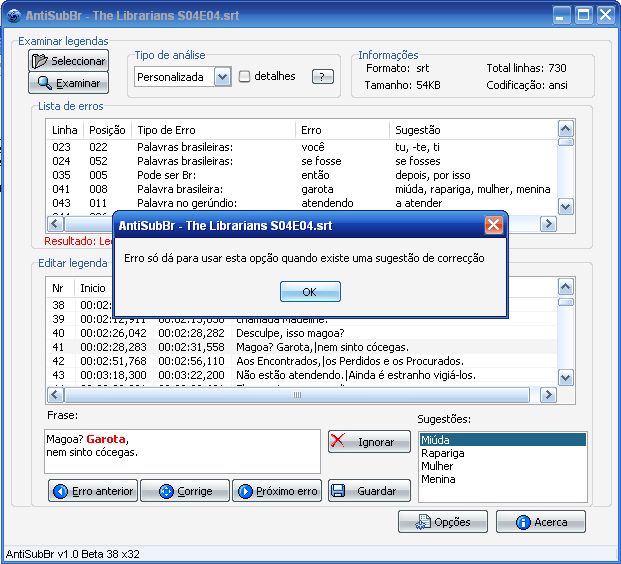The width and height of the screenshot is (621, 564).
Task: Click the highlighted word Garota in Frase
Action: (106, 439)
